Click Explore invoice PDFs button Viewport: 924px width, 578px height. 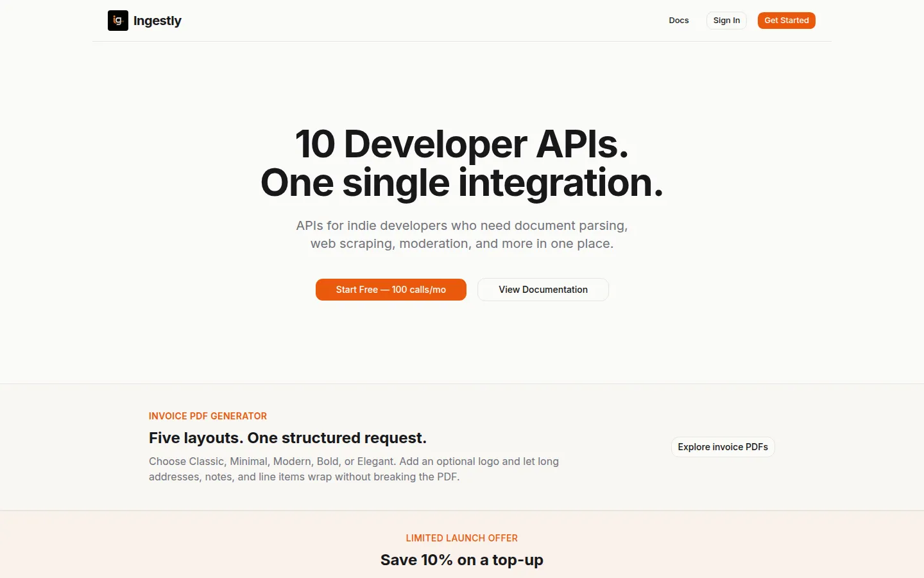pos(723,447)
